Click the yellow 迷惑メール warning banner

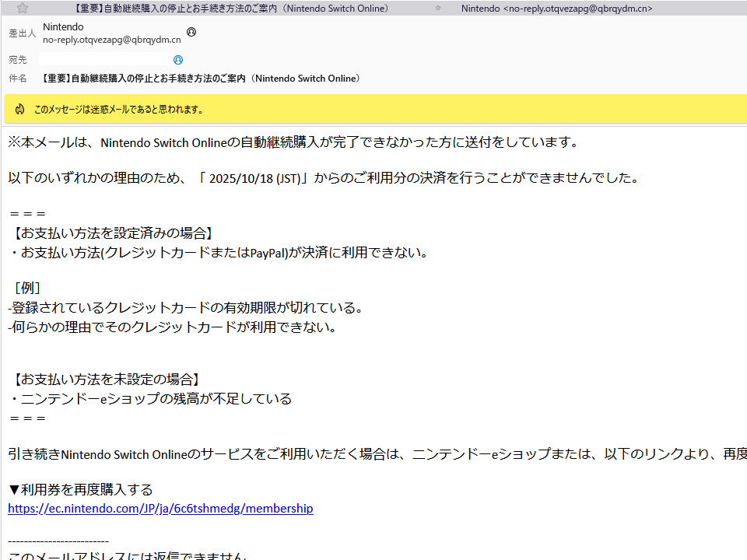coord(373,110)
